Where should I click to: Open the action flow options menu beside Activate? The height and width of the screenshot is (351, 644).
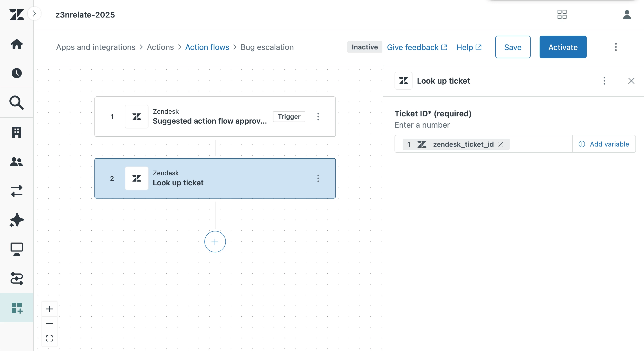(616, 47)
